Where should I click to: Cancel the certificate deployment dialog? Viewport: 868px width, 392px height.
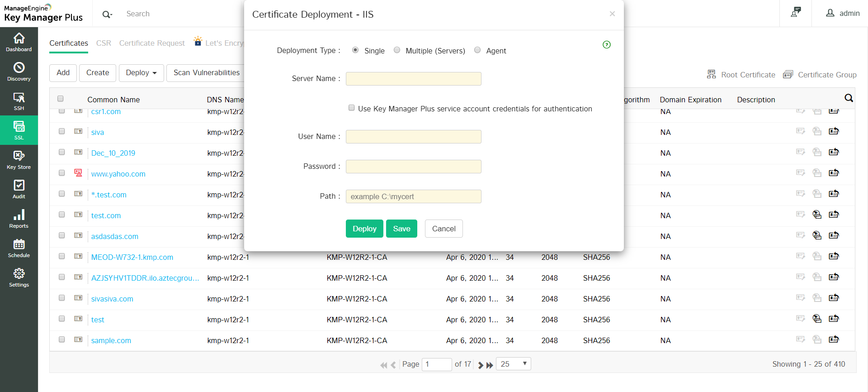click(443, 229)
